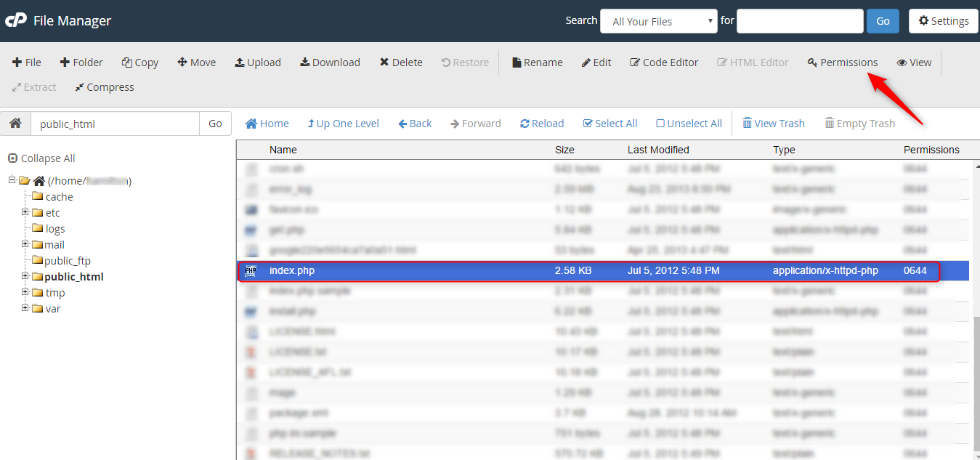Image resolution: width=980 pixels, height=460 pixels.
Task: Click the Download icon
Action: point(330,62)
